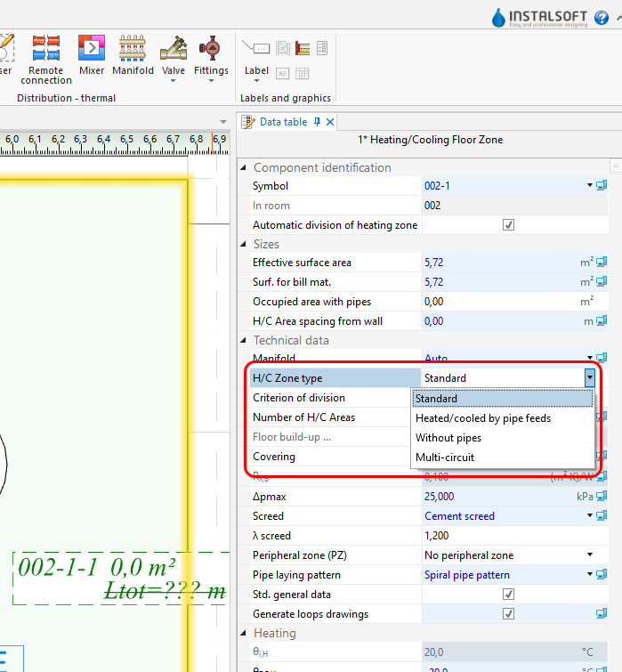Click the Mixer tool icon
622x672 pixels.
click(x=91, y=53)
